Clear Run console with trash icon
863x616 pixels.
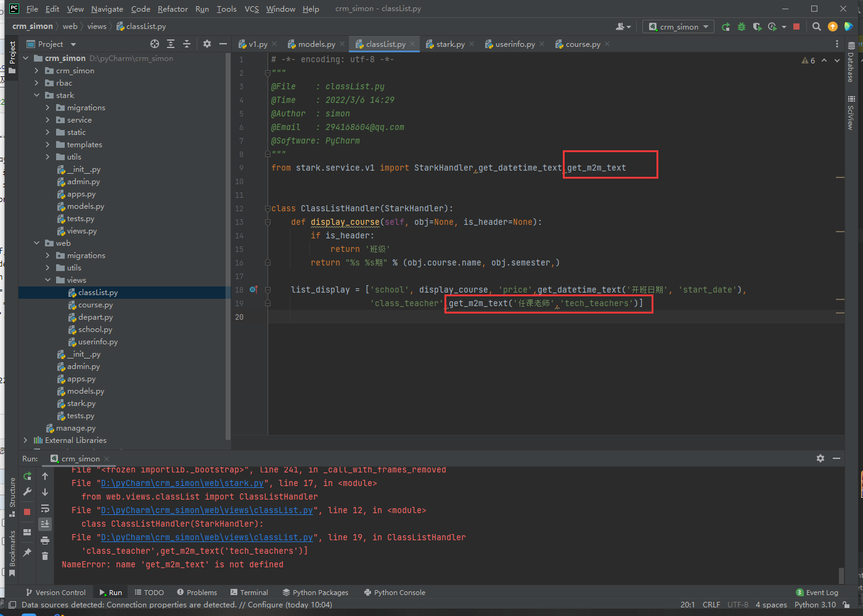tap(45, 556)
